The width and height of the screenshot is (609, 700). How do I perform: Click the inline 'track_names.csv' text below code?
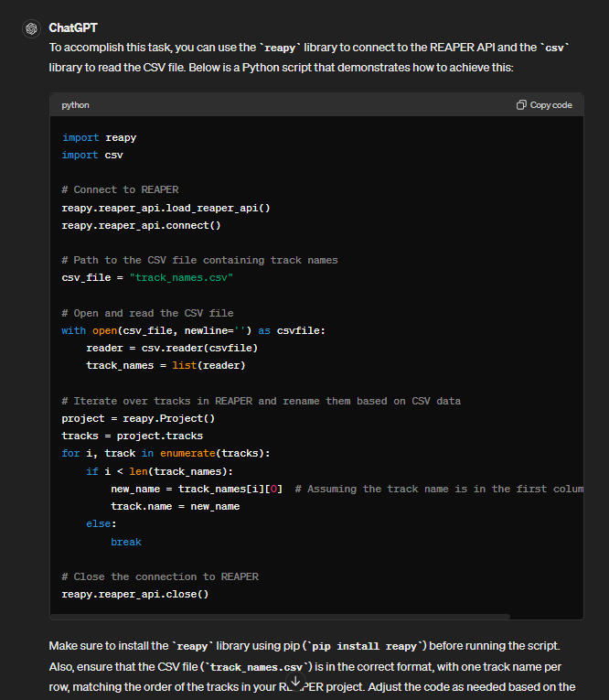click(257, 667)
